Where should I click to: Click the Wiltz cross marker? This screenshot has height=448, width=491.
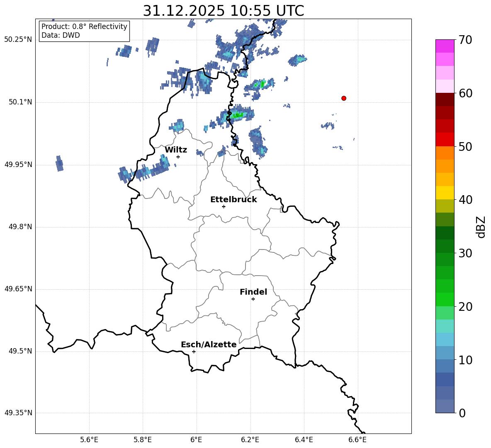point(178,157)
